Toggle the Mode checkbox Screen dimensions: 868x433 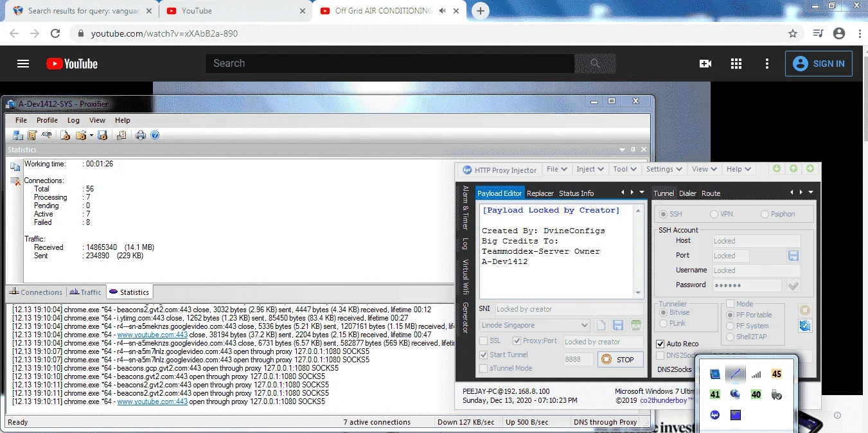pyautogui.click(x=730, y=304)
